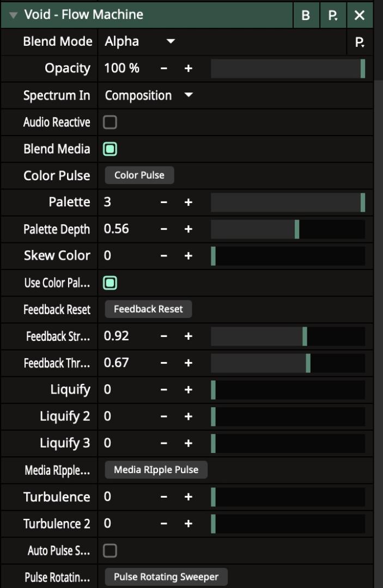Viewport: 383px width, 588px height.
Task: Enable the Audio Reactive checkbox
Action: tap(110, 122)
